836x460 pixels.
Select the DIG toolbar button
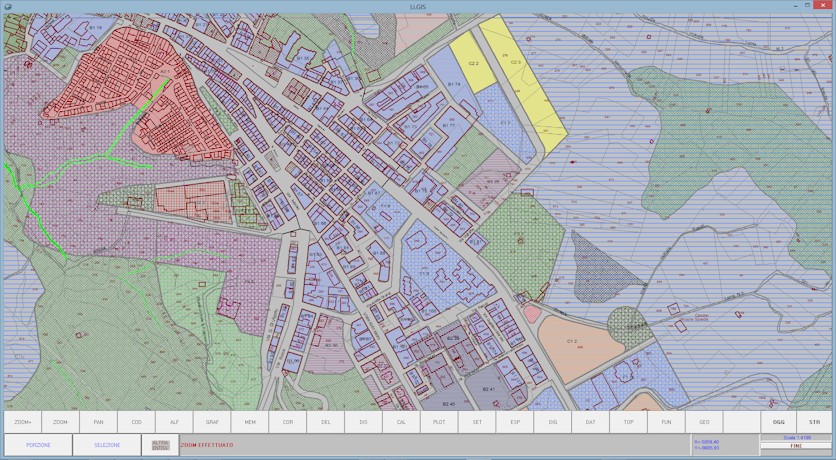pyautogui.click(x=552, y=422)
